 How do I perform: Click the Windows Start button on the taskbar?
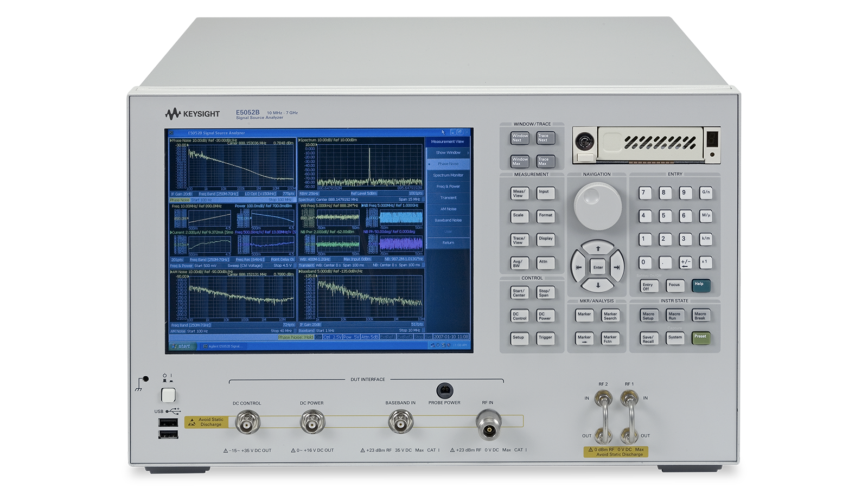pos(182,345)
